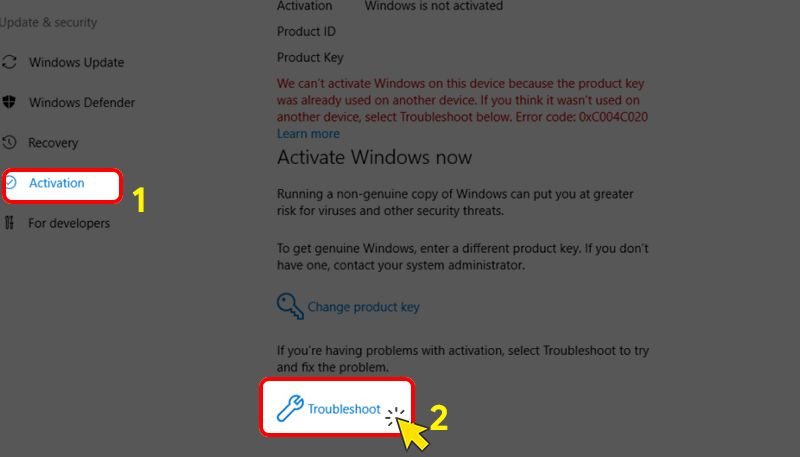This screenshot has height=457, width=800.
Task: Click the Update & security heading
Action: tap(48, 22)
